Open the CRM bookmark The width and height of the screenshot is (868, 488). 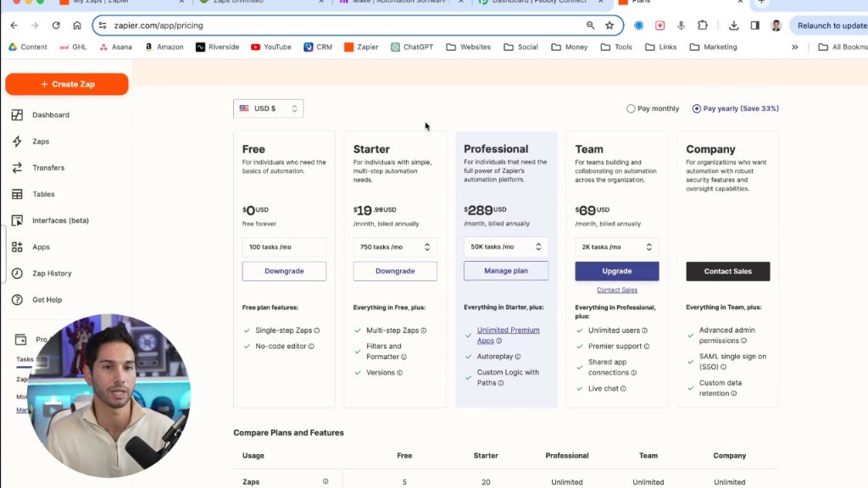318,47
